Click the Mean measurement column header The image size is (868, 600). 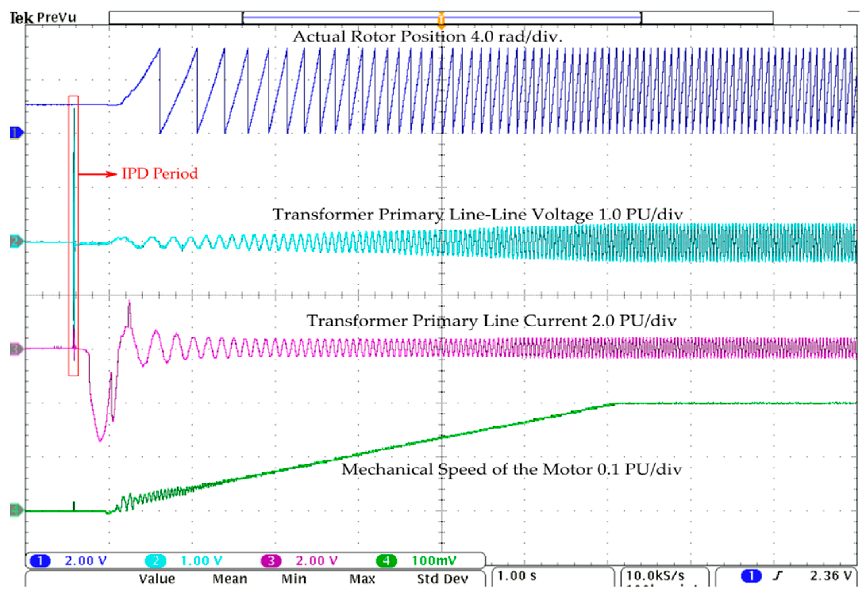coord(230,579)
